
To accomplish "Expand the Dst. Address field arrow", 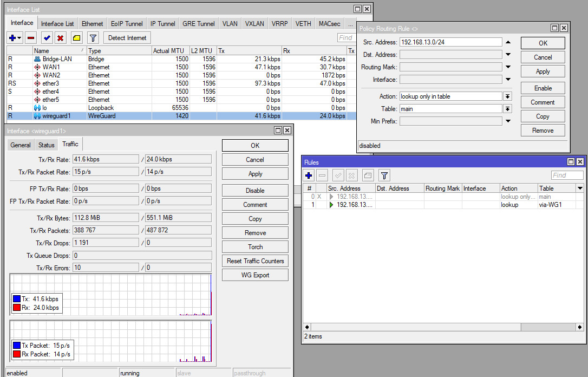I will click(x=508, y=55).
